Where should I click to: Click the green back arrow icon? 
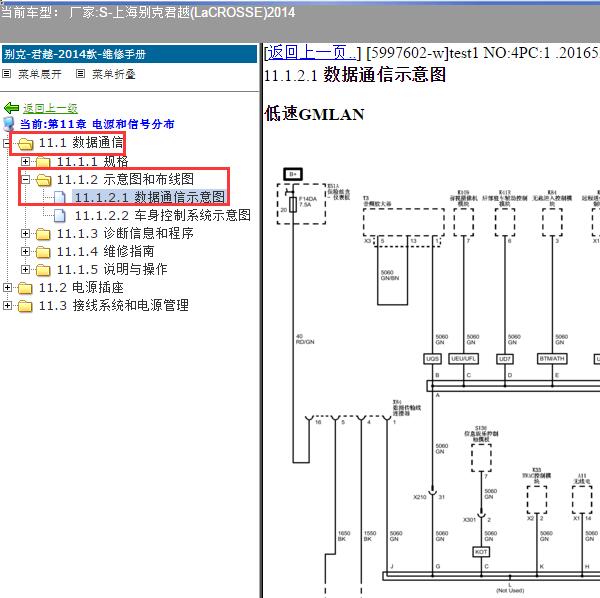[x=11, y=108]
